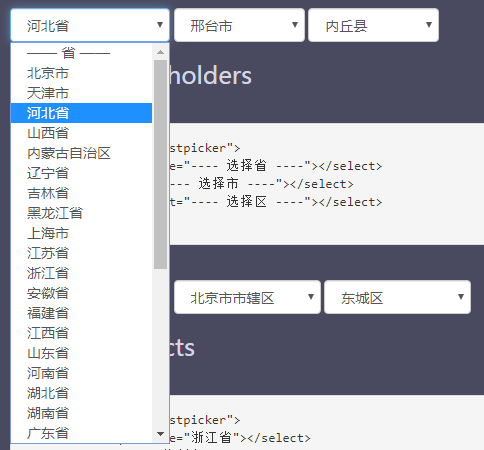Click 湖北省 in the province list
This screenshot has width=484, height=450.
point(81,393)
